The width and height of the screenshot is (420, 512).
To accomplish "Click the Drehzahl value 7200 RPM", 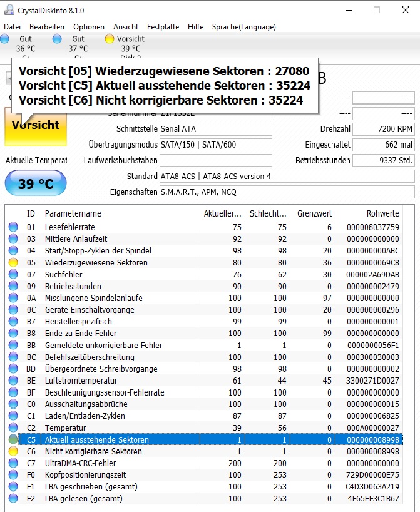I will [384, 129].
